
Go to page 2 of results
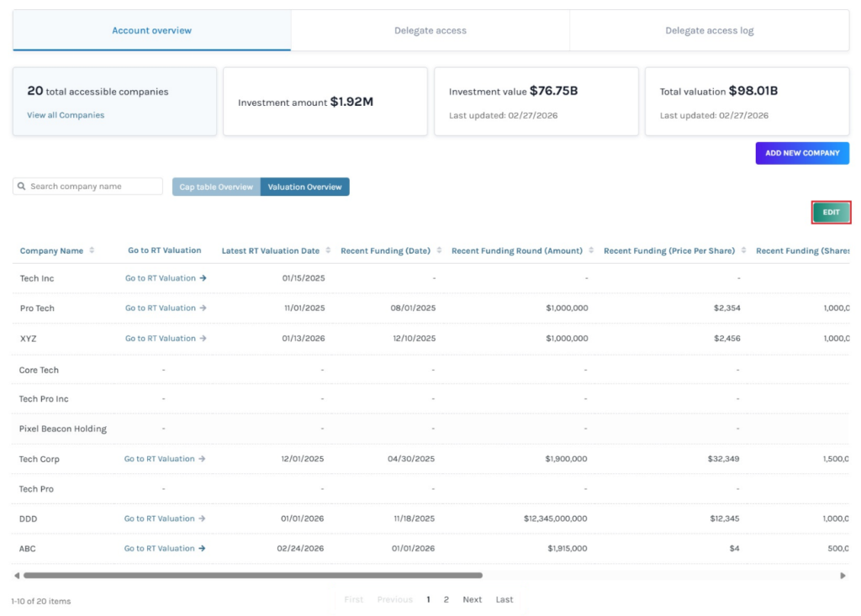(x=446, y=600)
